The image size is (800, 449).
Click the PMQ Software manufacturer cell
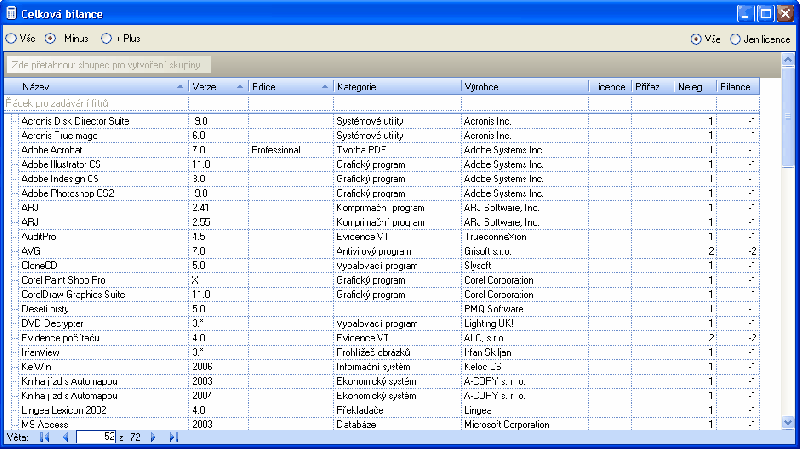tap(525, 309)
